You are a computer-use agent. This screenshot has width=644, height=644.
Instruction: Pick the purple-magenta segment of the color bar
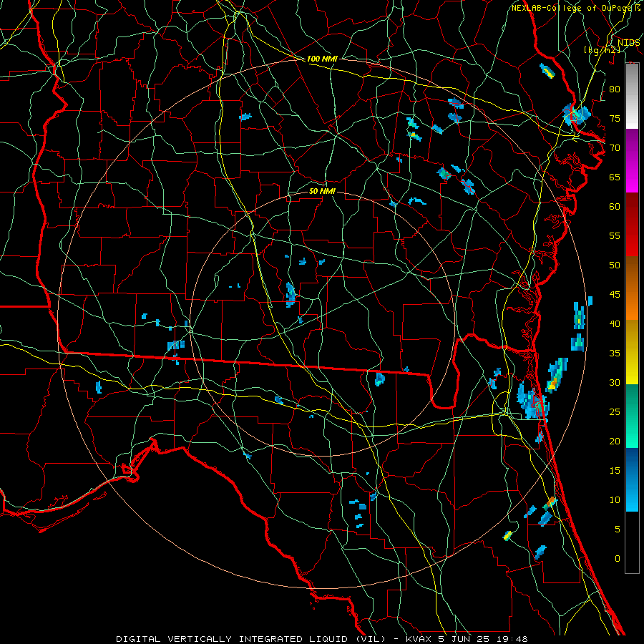(632, 161)
